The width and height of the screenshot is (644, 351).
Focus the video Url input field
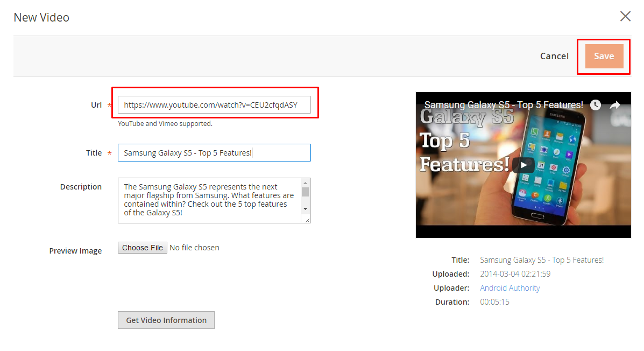(214, 105)
